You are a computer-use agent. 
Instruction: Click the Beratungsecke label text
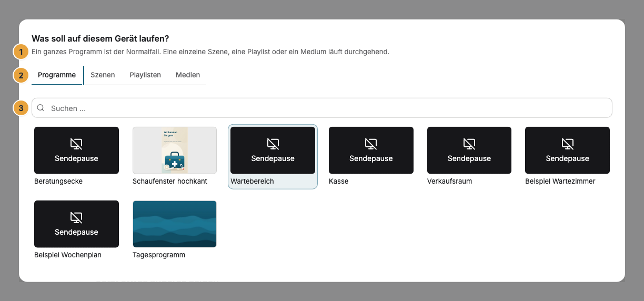click(58, 181)
